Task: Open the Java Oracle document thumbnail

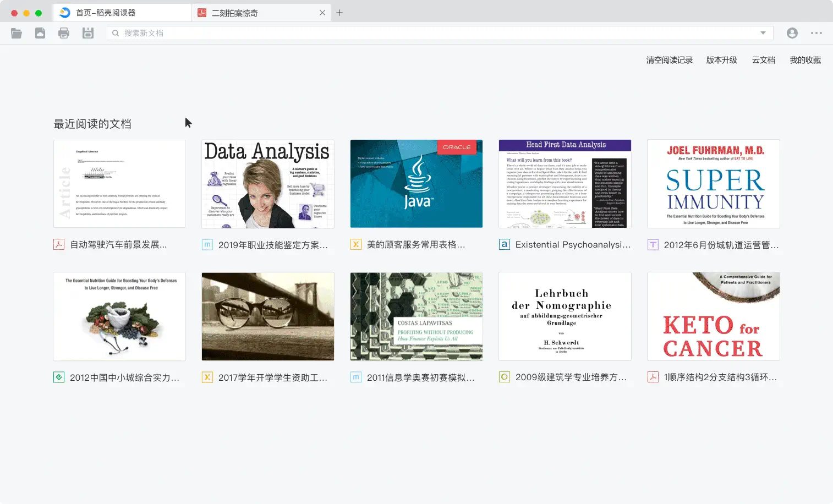Action: [x=416, y=184]
